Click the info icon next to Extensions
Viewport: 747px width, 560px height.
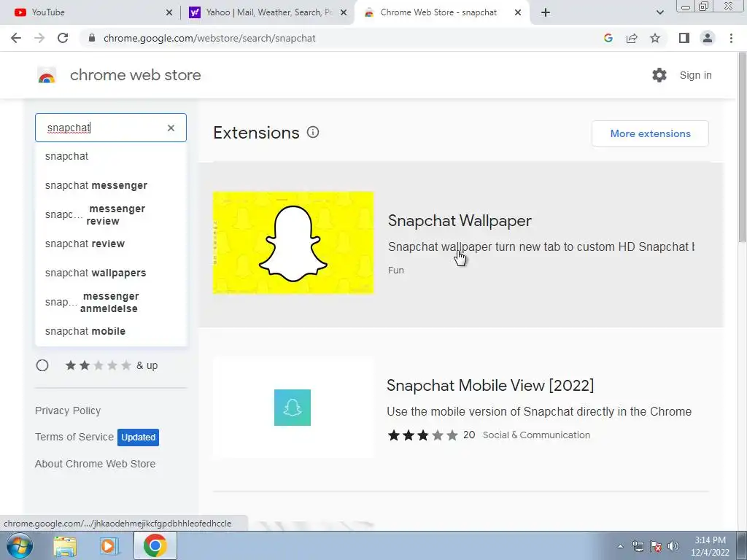313,133
